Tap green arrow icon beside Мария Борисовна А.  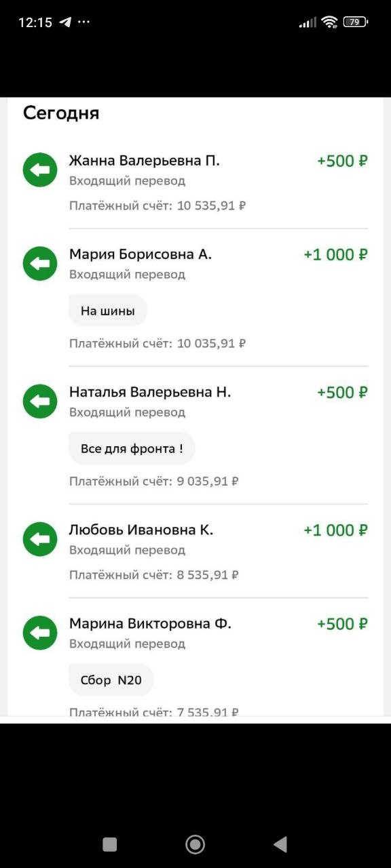[x=40, y=264]
